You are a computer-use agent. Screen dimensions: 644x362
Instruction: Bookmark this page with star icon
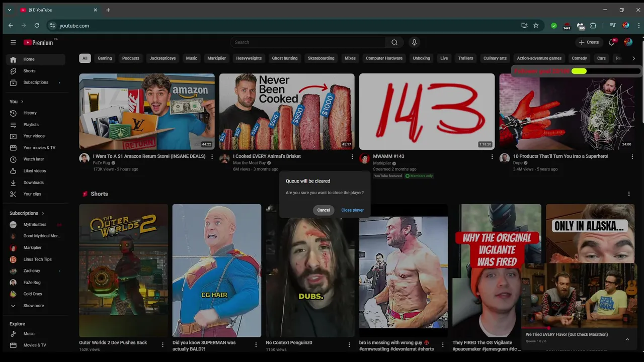coord(536,26)
